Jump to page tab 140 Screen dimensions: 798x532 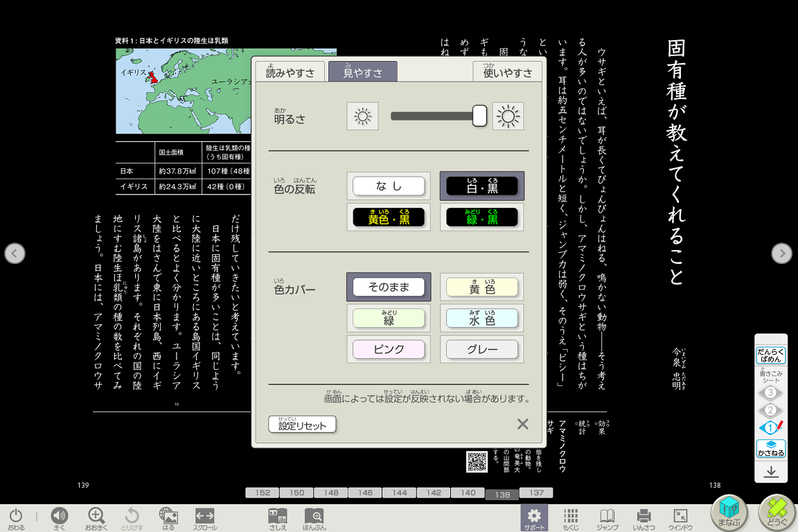click(468, 493)
